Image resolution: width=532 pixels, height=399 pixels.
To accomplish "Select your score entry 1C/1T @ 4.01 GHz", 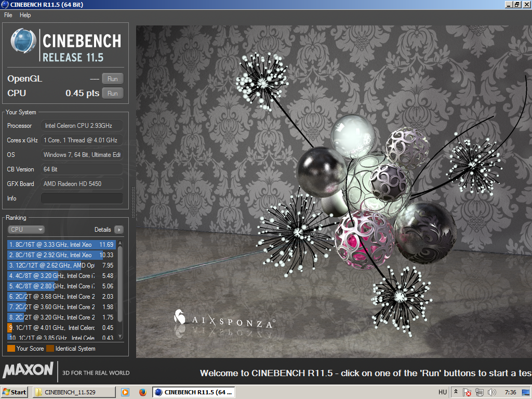I will click(61, 328).
